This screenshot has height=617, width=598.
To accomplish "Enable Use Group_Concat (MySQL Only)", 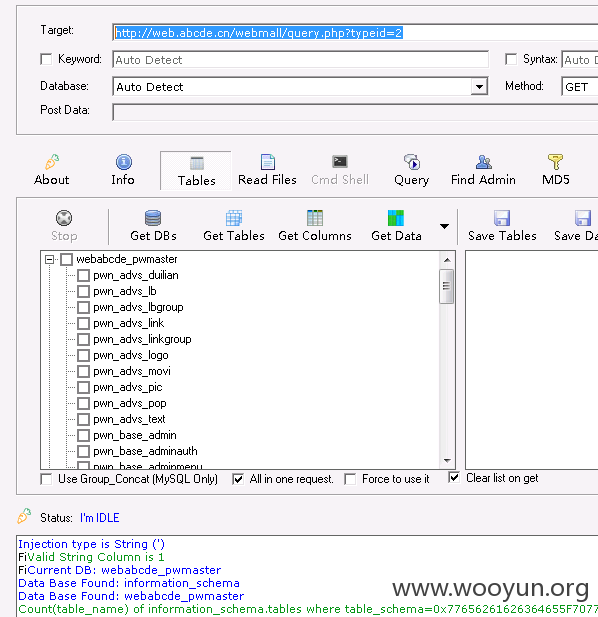I will (x=46, y=479).
